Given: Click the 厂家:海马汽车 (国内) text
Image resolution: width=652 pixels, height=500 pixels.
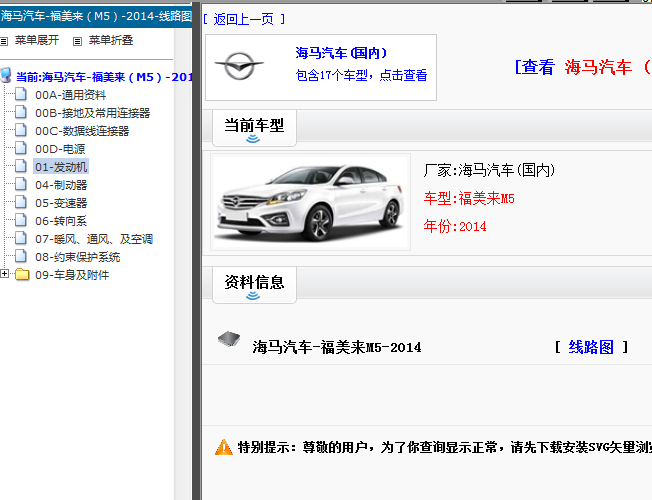Looking at the screenshot, I should pyautogui.click(x=489, y=170).
